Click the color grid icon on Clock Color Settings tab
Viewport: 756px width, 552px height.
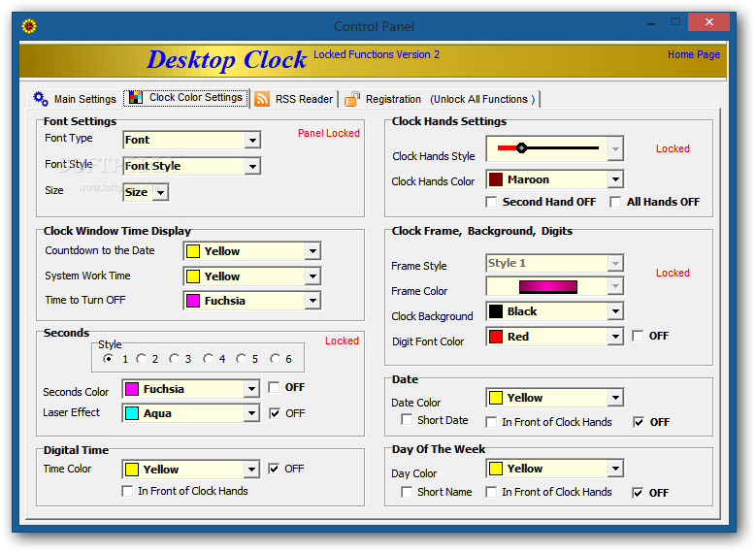(x=136, y=97)
